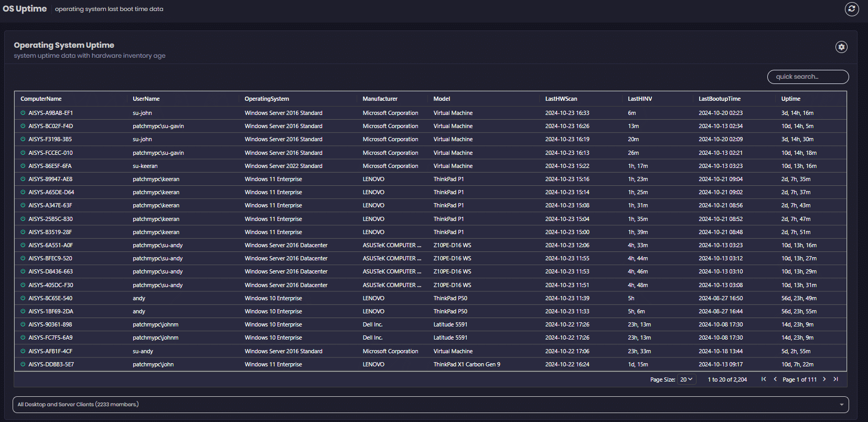This screenshot has width=868, height=422.
Task: Open the Operating System Uptime settings gear
Action: [x=841, y=47]
